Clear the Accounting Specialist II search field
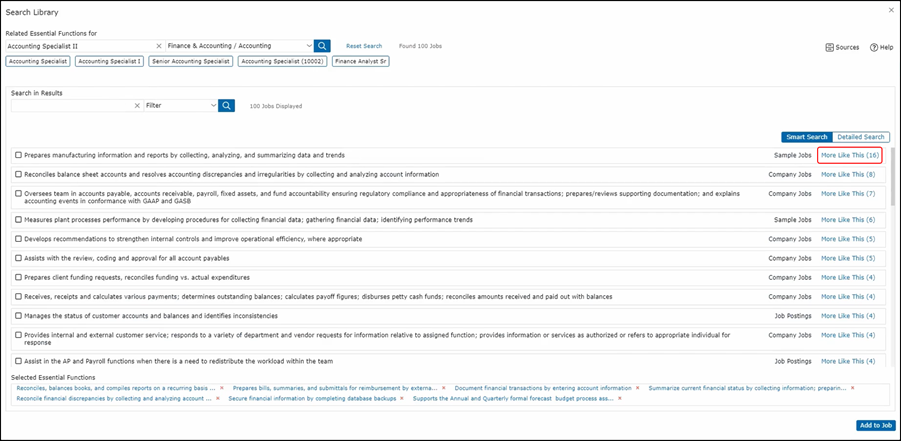The width and height of the screenshot is (901, 441). [x=158, y=46]
